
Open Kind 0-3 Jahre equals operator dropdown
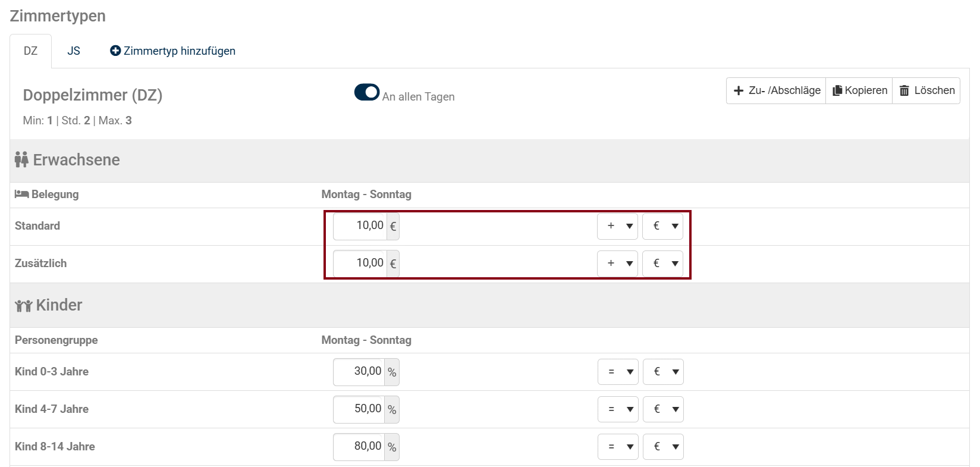(x=618, y=372)
